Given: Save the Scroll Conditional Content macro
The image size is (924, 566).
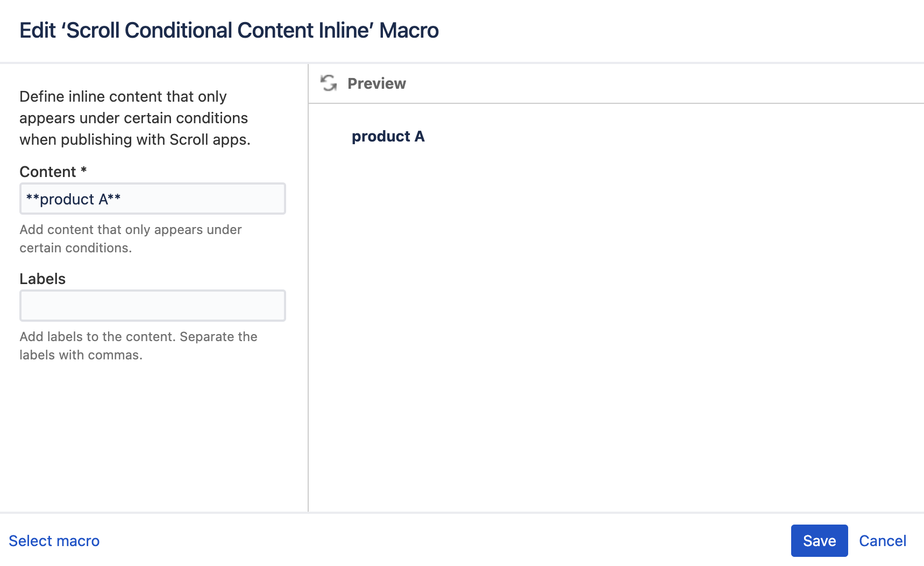Looking at the screenshot, I should pyautogui.click(x=819, y=541).
